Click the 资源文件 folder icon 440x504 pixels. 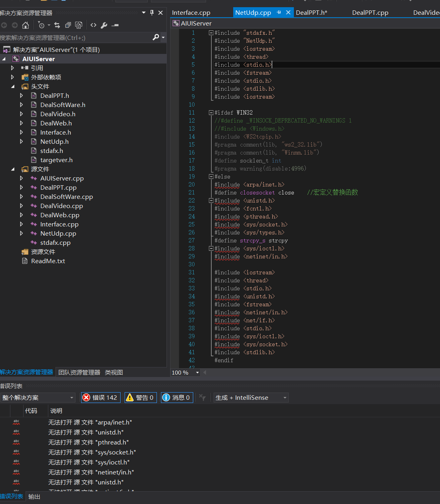tap(25, 252)
